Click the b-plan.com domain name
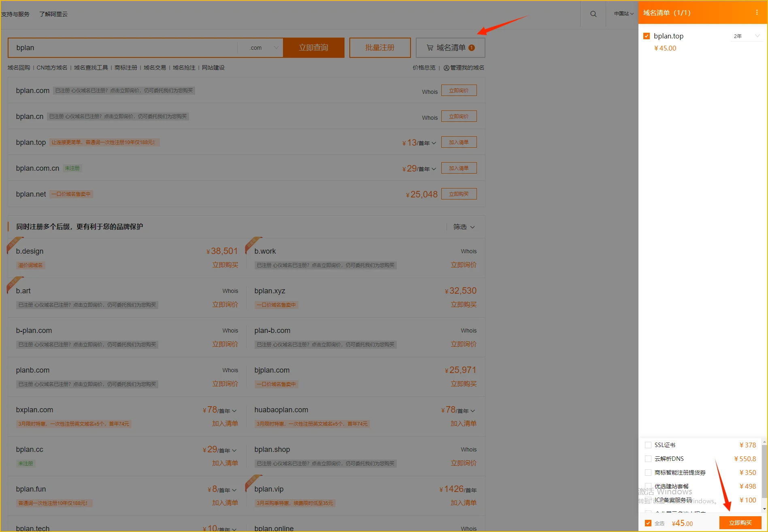The width and height of the screenshot is (768, 532). (34, 331)
